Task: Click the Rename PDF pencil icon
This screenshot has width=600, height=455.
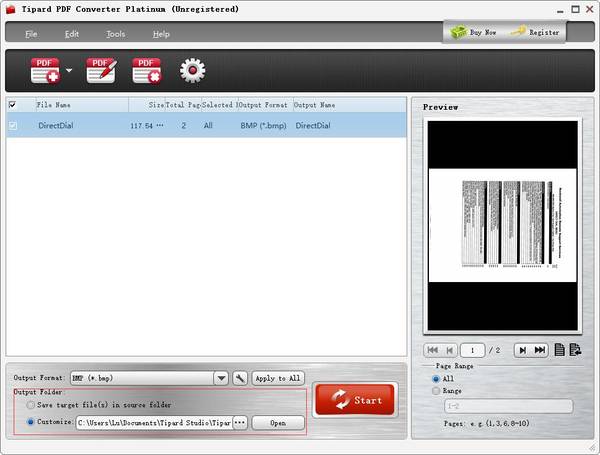Action: pyautogui.click(x=101, y=70)
